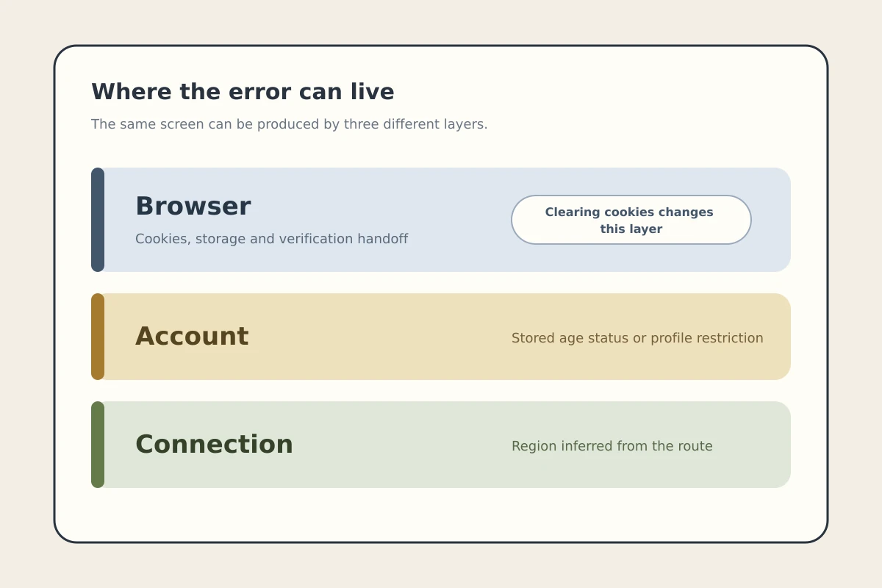Click "Region inferred from the route" text

coord(612,446)
